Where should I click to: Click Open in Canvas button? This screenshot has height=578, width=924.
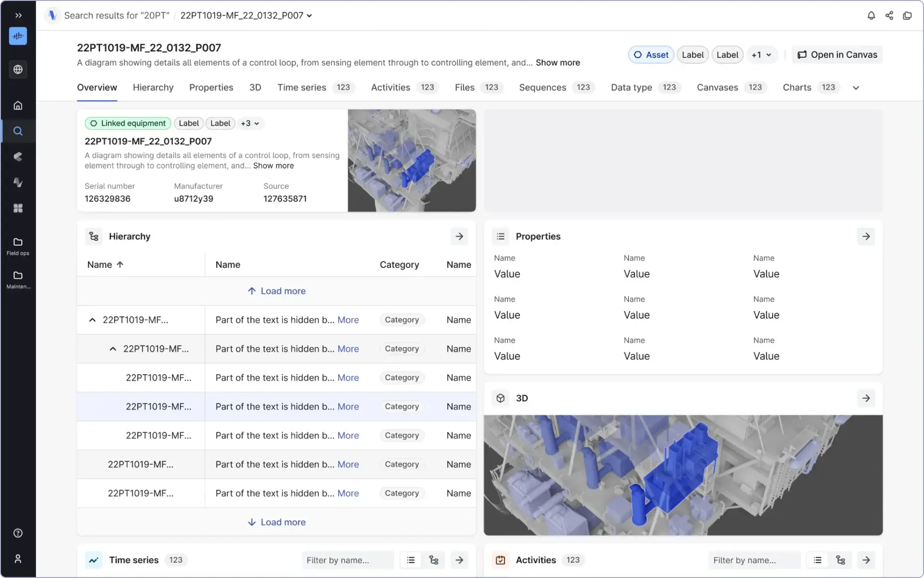click(x=837, y=55)
